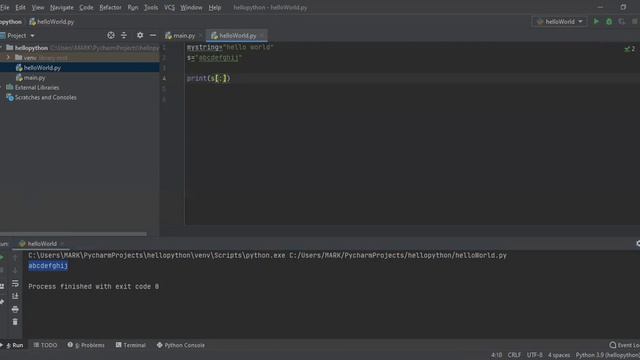This screenshot has height=360, width=640.
Task: Open the Terminal tool window
Action: pyautogui.click(x=131, y=345)
